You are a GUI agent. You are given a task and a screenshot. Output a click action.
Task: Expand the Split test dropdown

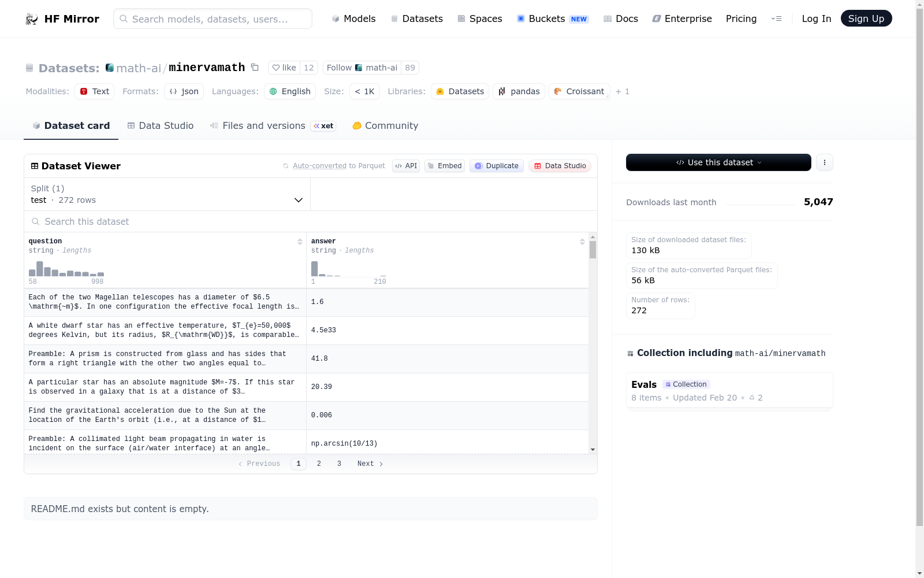tap(167, 194)
